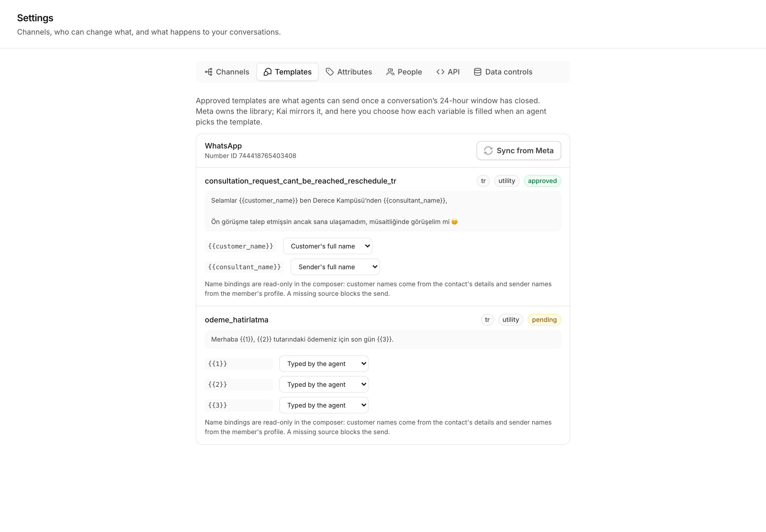
Task: Click the refresh icon in Sync from Meta
Action: (488, 151)
